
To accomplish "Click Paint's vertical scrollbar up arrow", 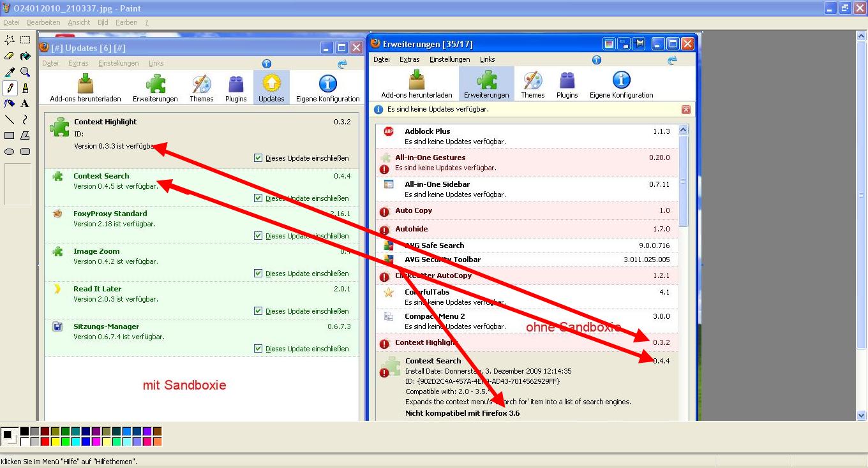I will coord(861,36).
